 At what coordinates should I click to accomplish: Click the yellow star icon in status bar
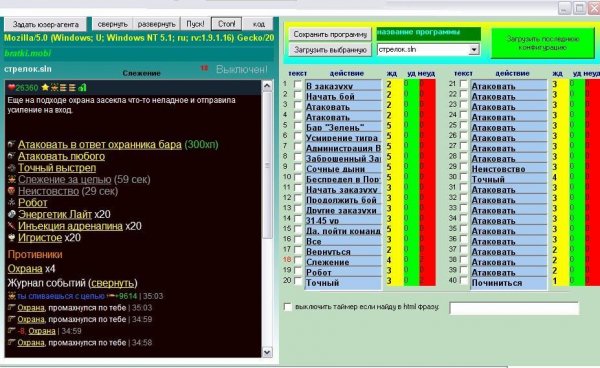coord(45,88)
